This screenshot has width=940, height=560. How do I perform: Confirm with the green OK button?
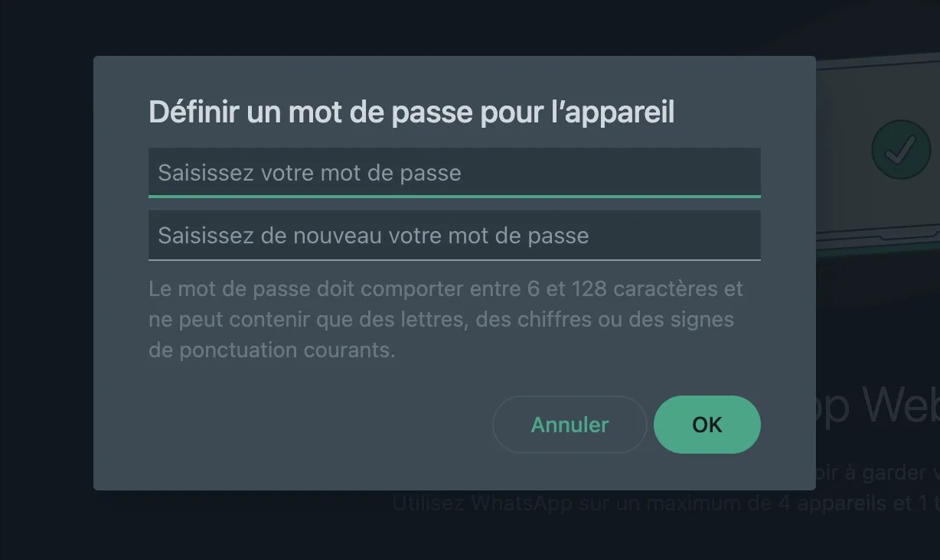pos(707,425)
